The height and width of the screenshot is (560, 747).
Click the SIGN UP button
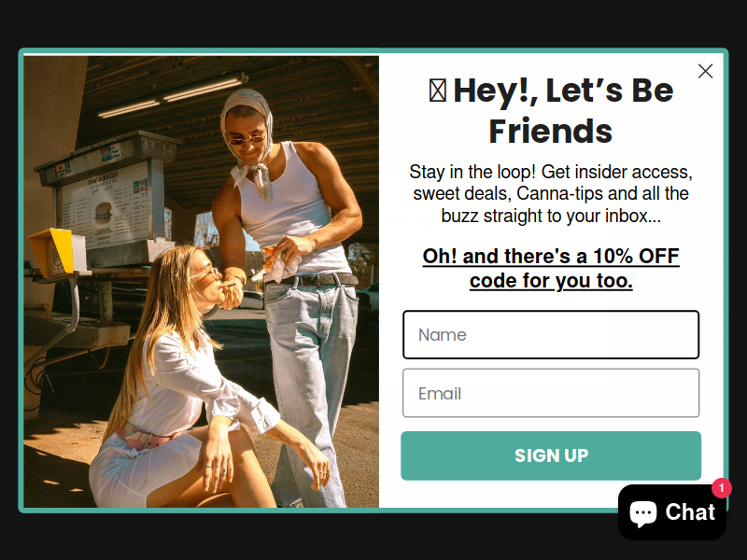551,455
